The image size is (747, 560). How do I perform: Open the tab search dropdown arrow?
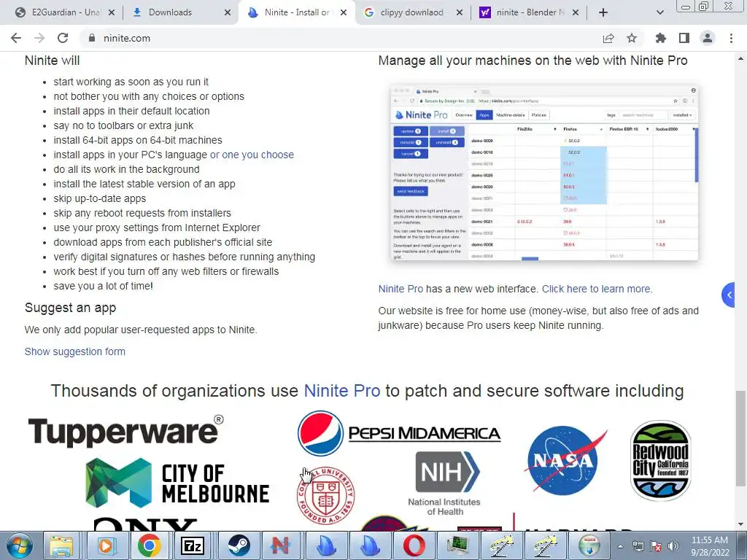click(x=659, y=12)
